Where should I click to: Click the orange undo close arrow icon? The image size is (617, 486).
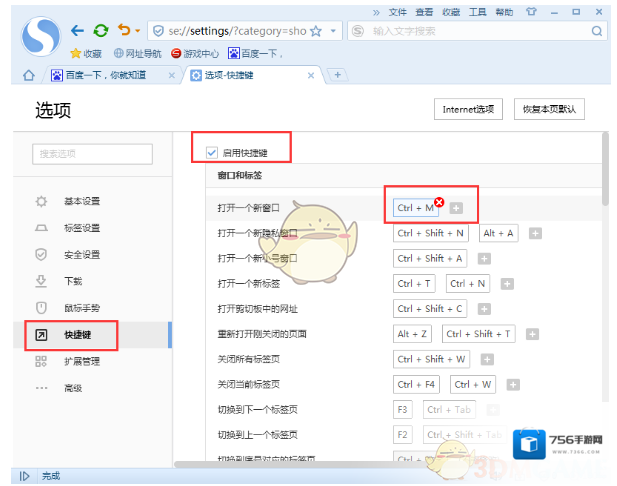tap(124, 31)
